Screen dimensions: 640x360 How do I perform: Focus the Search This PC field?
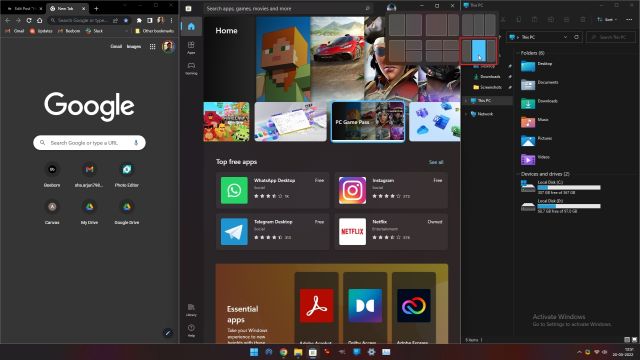(611, 37)
